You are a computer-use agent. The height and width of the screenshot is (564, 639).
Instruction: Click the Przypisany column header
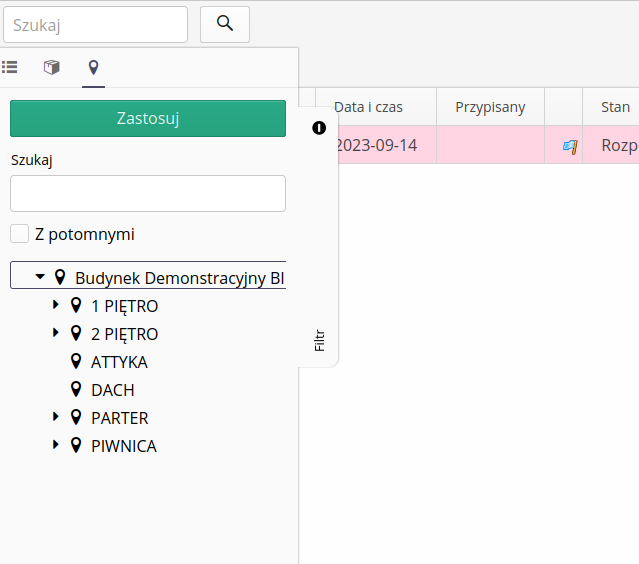[x=490, y=107]
